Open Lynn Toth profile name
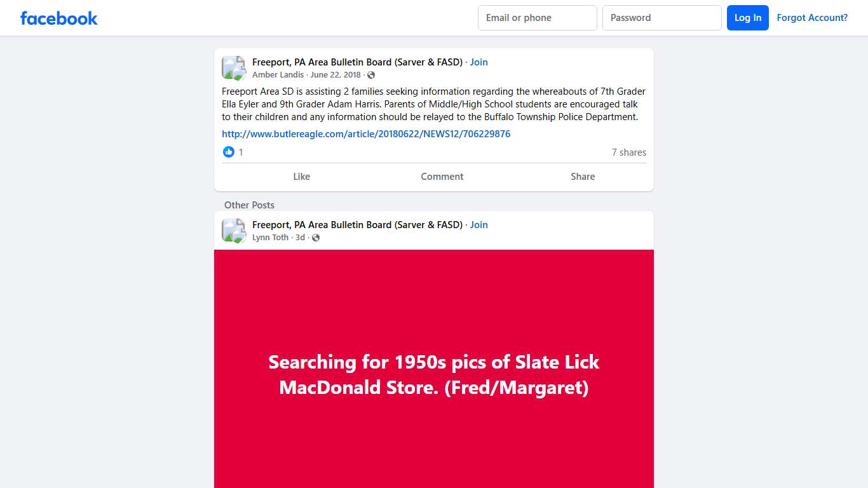 tap(271, 238)
